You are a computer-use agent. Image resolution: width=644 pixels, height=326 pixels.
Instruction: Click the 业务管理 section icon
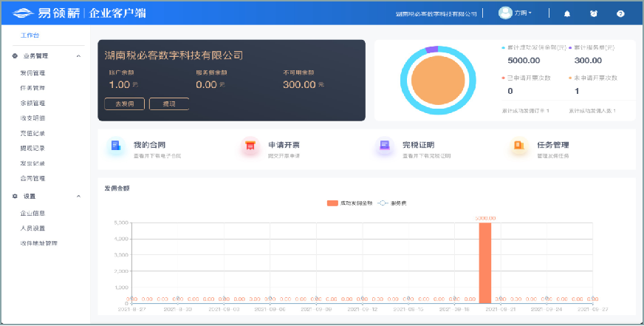(x=16, y=56)
